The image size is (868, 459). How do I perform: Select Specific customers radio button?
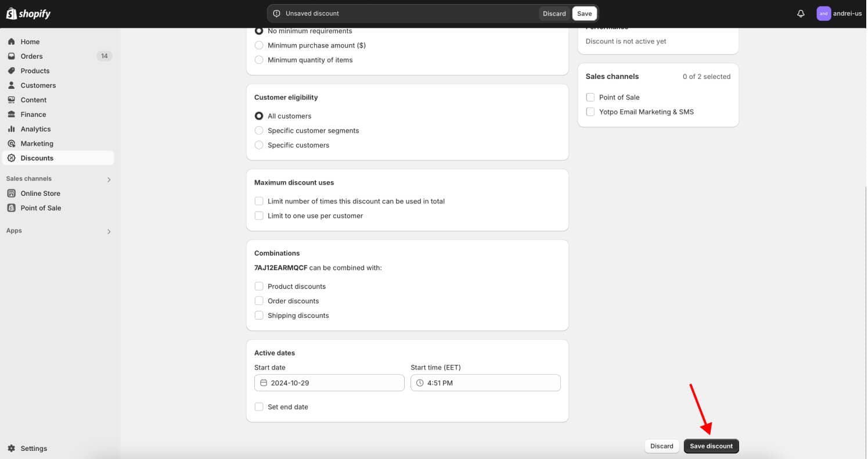point(259,145)
